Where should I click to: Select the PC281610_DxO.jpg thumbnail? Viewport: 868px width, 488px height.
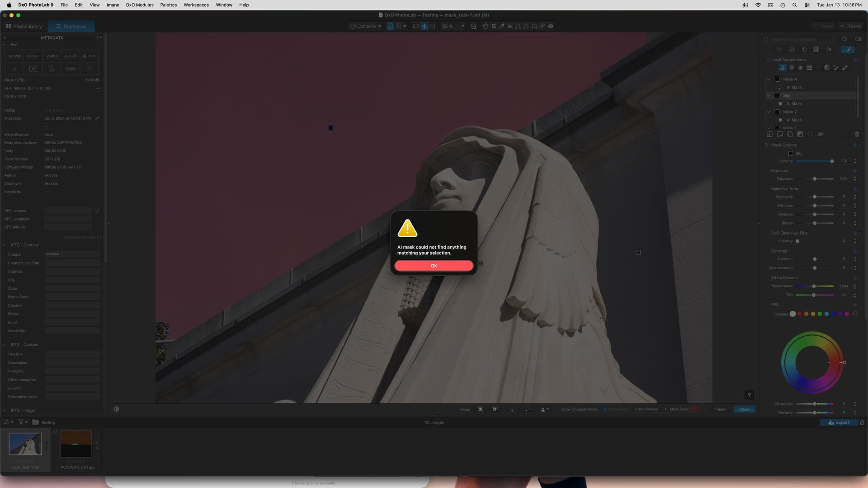click(x=76, y=444)
